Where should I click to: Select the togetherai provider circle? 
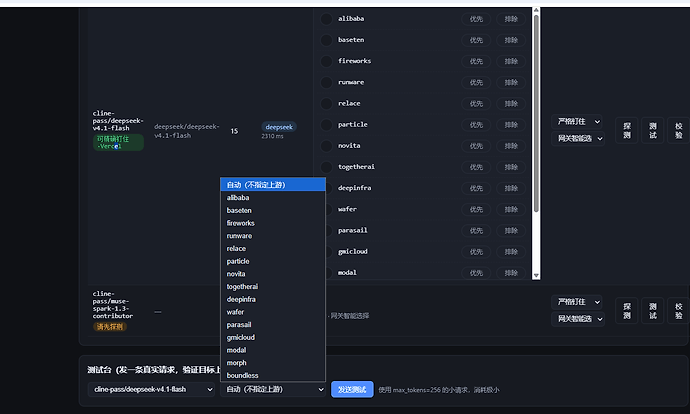pyautogui.click(x=326, y=167)
